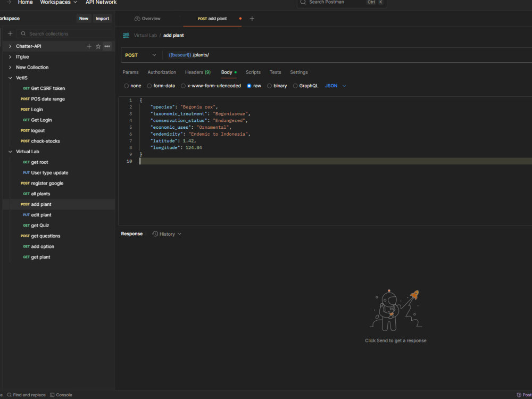The height and width of the screenshot is (399, 532).
Task: Star the Chatter-API collection
Action: 98,46
